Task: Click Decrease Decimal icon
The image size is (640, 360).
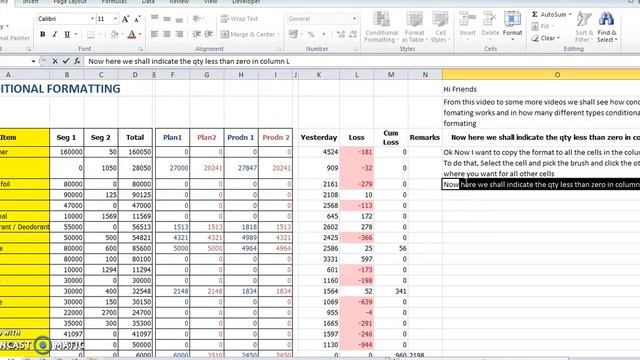Action: point(353,34)
